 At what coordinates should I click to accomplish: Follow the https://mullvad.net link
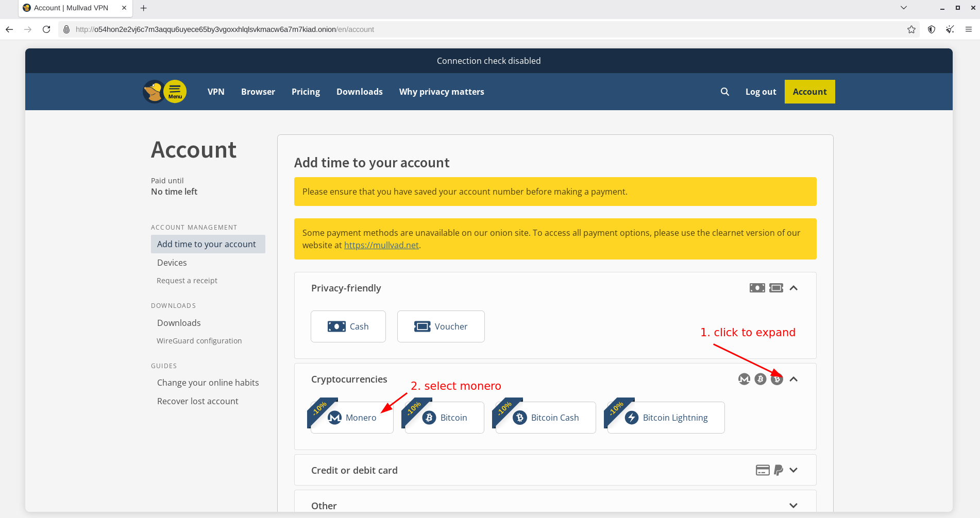point(381,245)
